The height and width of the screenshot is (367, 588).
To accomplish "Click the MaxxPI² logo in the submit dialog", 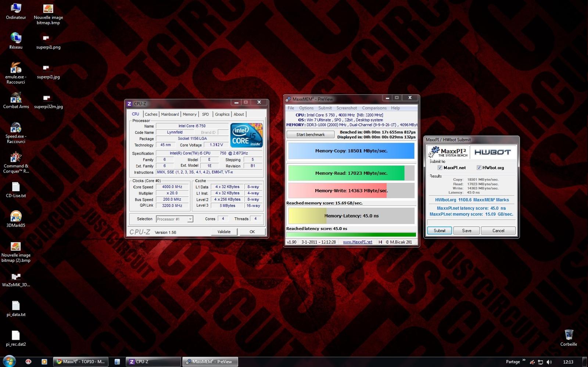I will 448,152.
